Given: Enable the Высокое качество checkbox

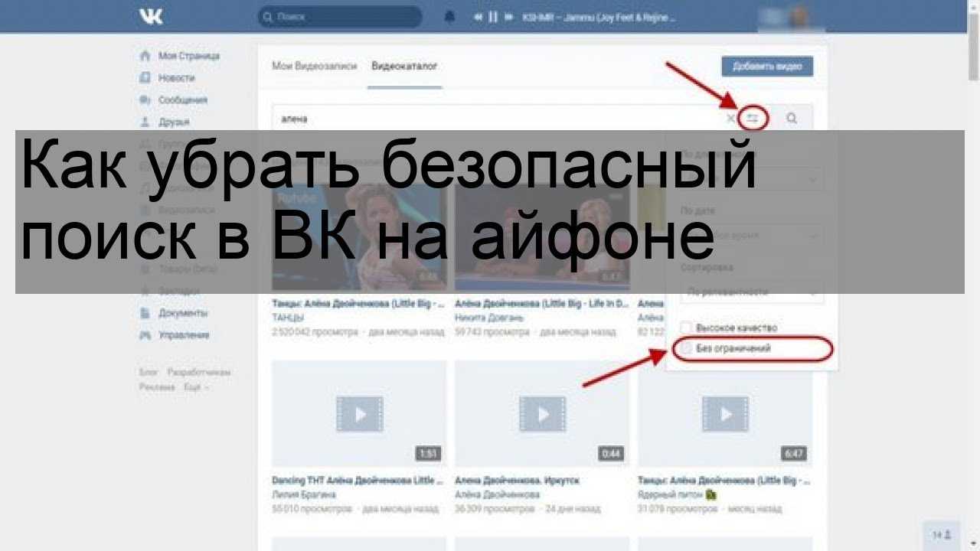Looking at the screenshot, I should click(687, 328).
